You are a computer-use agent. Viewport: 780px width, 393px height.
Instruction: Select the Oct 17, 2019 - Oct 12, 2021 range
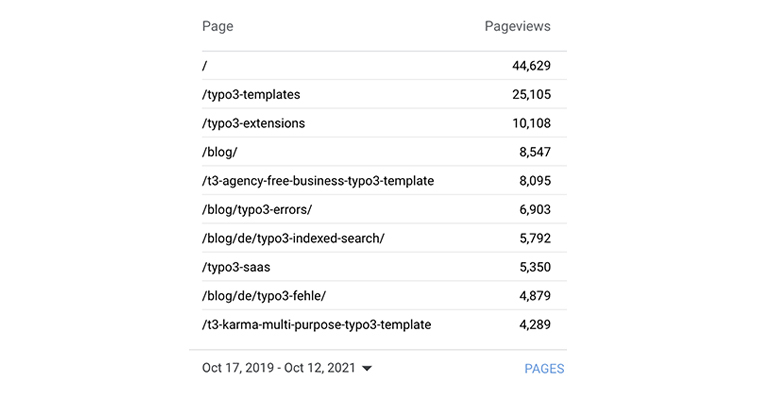(279, 368)
